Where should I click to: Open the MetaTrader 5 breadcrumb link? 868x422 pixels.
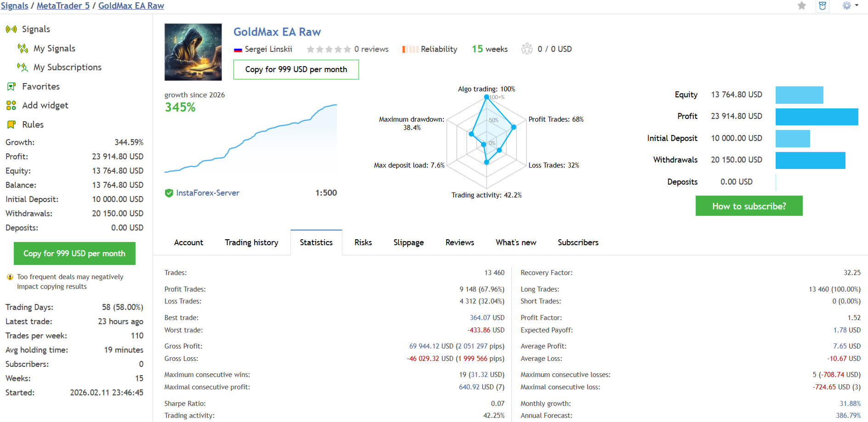63,6
